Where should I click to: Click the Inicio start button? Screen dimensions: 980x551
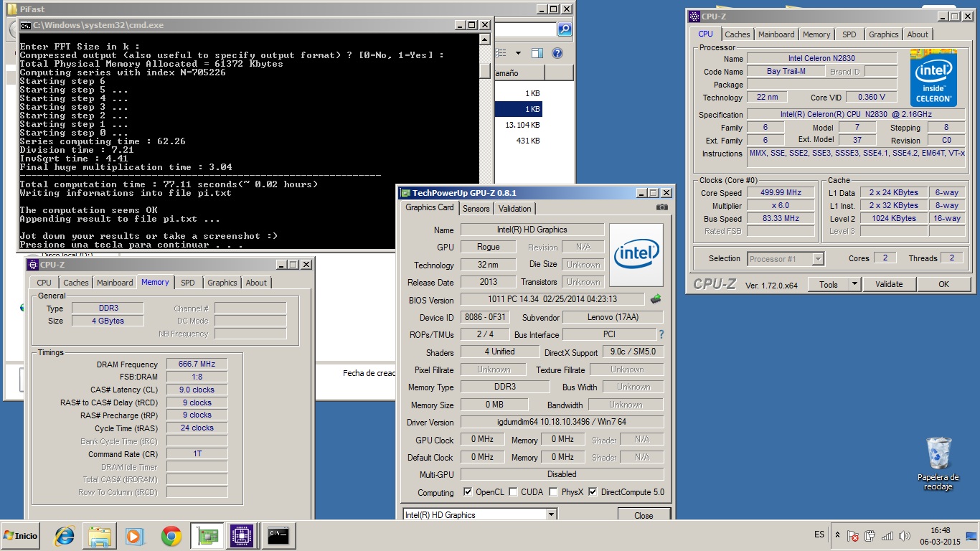pos(21,536)
